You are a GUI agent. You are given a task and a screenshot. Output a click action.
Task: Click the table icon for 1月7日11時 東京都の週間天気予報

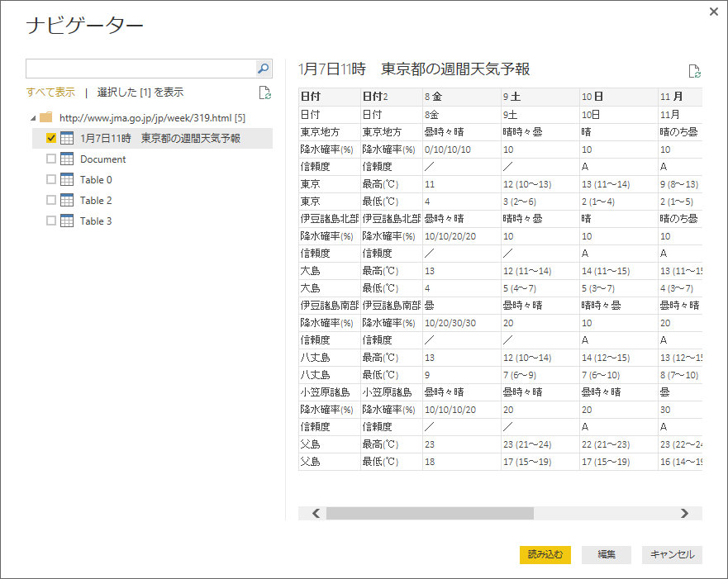67,138
